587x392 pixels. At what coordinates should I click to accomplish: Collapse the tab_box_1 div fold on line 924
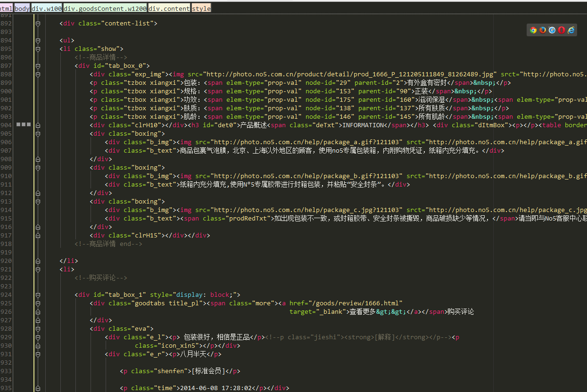click(x=38, y=295)
